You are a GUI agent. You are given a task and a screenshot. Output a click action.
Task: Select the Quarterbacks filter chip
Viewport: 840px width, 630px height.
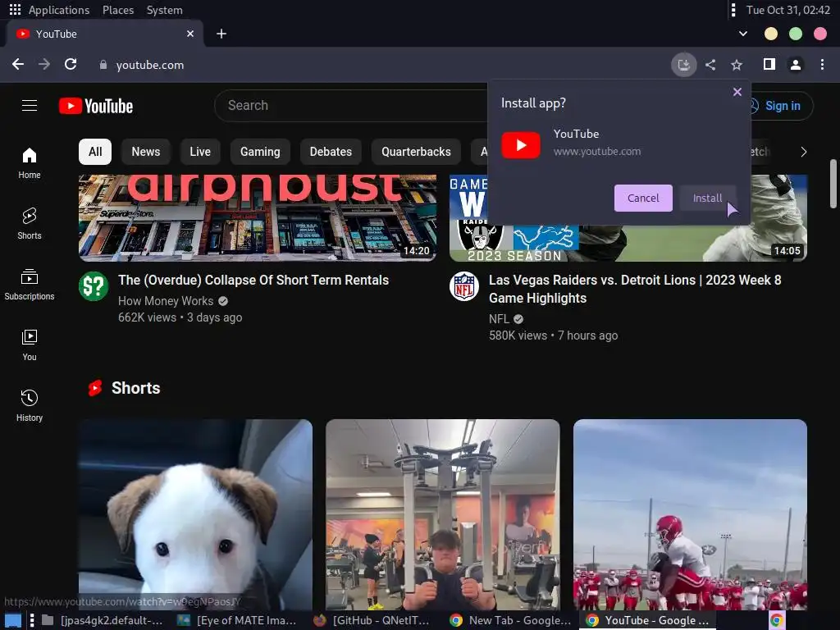[x=416, y=152]
